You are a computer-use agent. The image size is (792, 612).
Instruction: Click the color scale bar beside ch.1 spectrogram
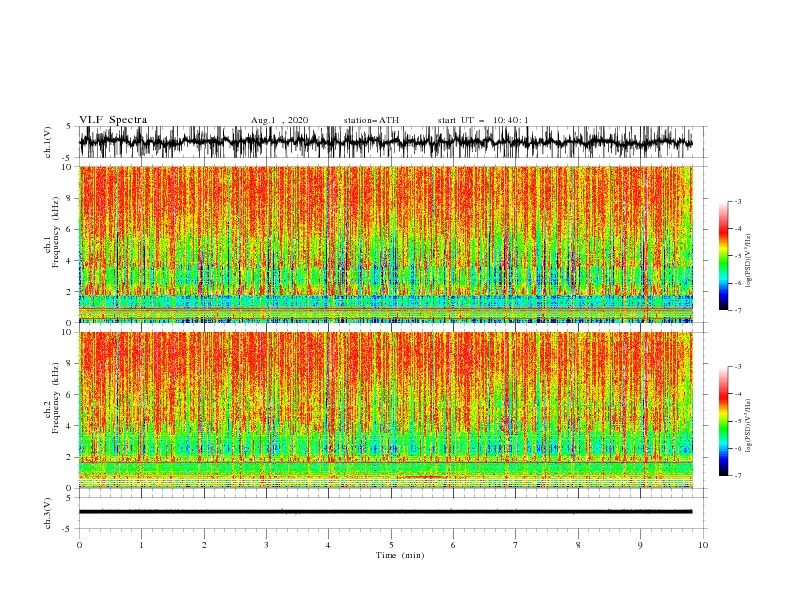click(x=723, y=255)
